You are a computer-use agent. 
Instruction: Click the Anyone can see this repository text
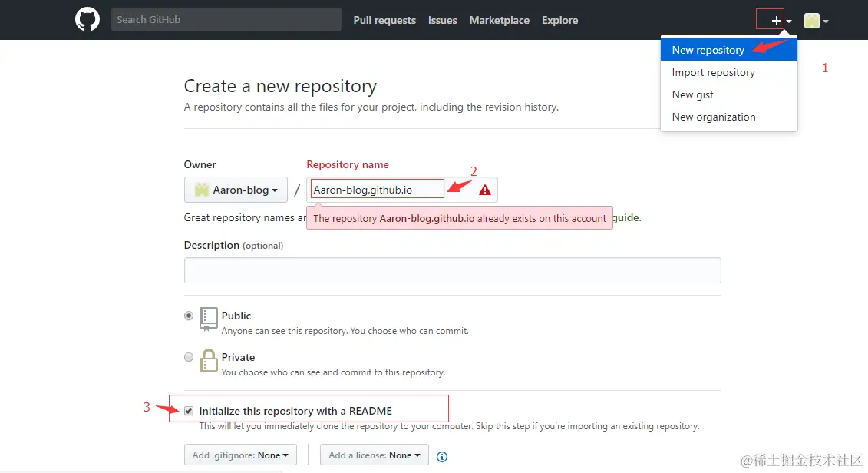[345, 331]
